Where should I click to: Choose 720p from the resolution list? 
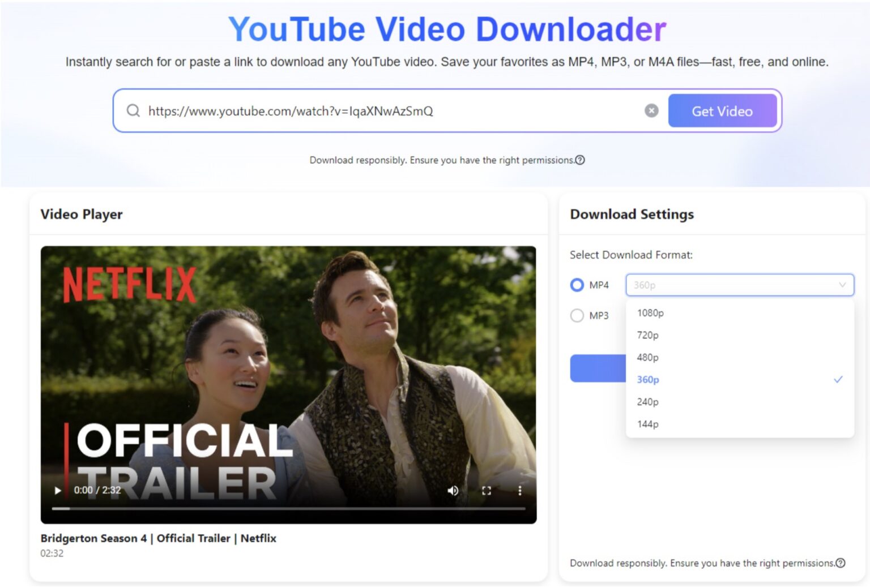(647, 335)
